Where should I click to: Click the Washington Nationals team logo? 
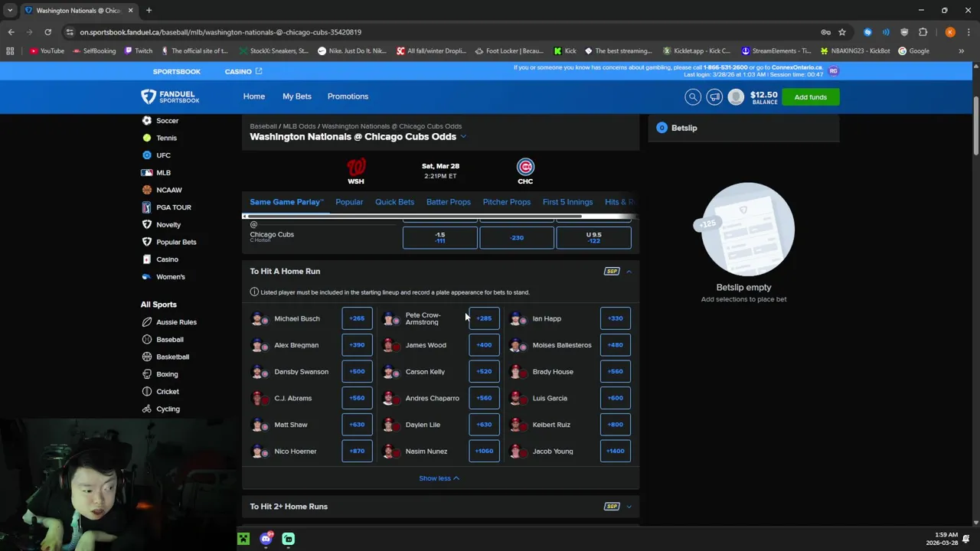(356, 167)
